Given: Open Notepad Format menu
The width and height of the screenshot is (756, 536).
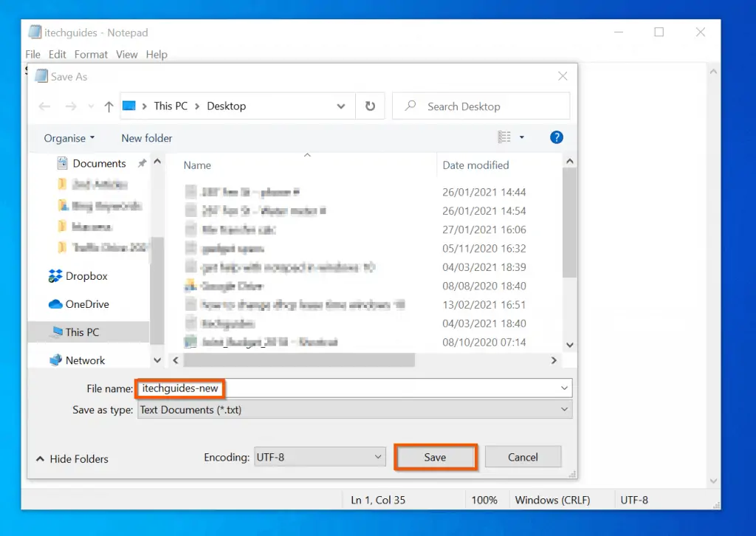Looking at the screenshot, I should tap(91, 55).
